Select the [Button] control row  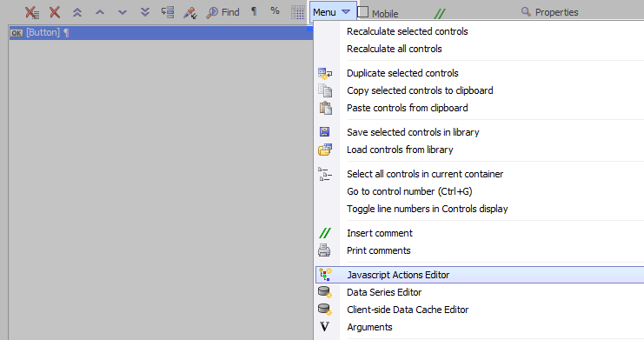(x=161, y=32)
